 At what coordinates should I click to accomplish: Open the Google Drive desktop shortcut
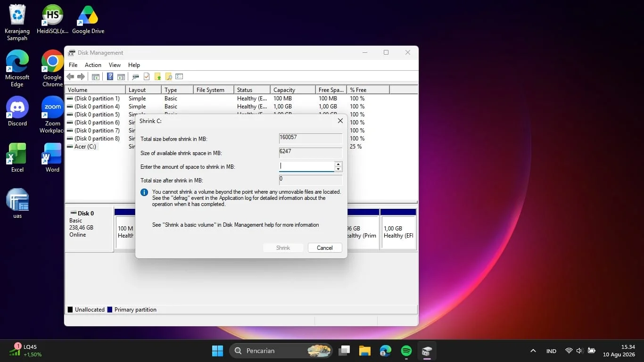point(88,19)
